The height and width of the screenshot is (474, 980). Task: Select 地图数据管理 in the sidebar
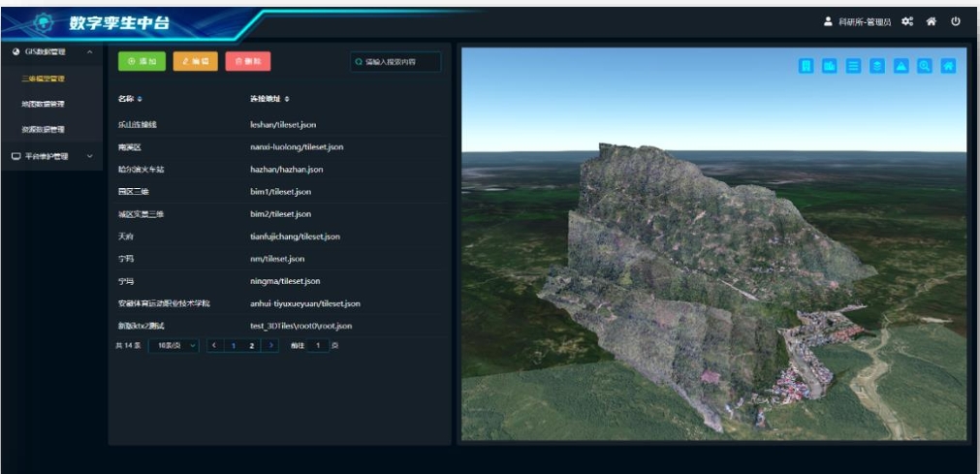click(44, 104)
